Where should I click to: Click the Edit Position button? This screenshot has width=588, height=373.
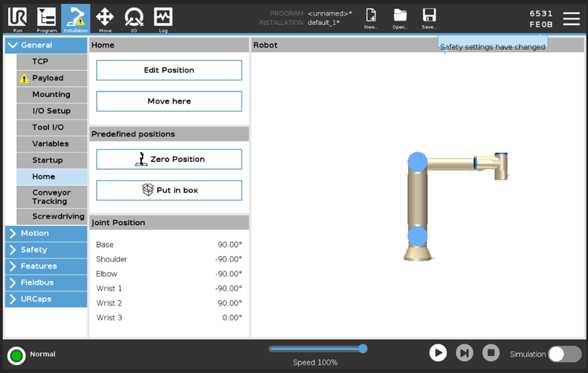click(x=169, y=71)
